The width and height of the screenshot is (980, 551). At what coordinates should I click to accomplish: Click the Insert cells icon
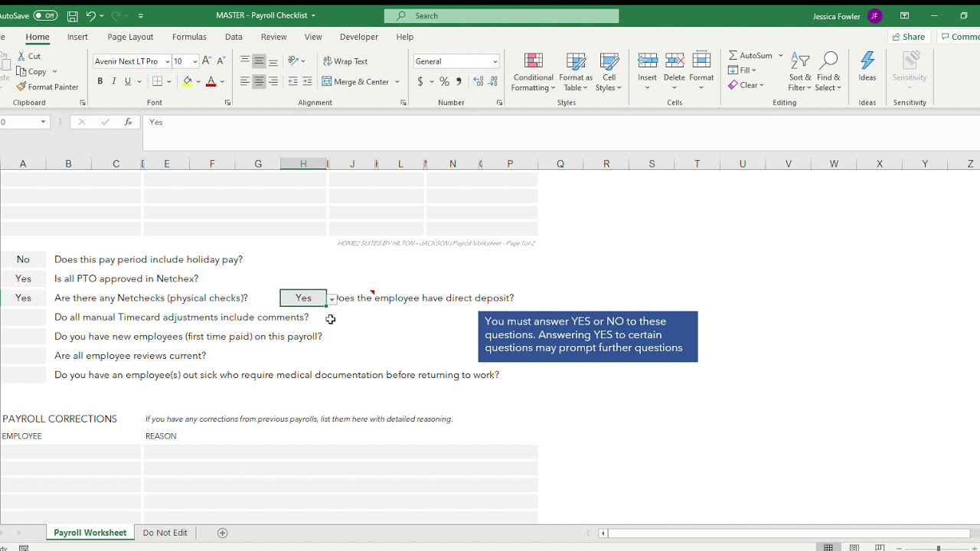647,61
